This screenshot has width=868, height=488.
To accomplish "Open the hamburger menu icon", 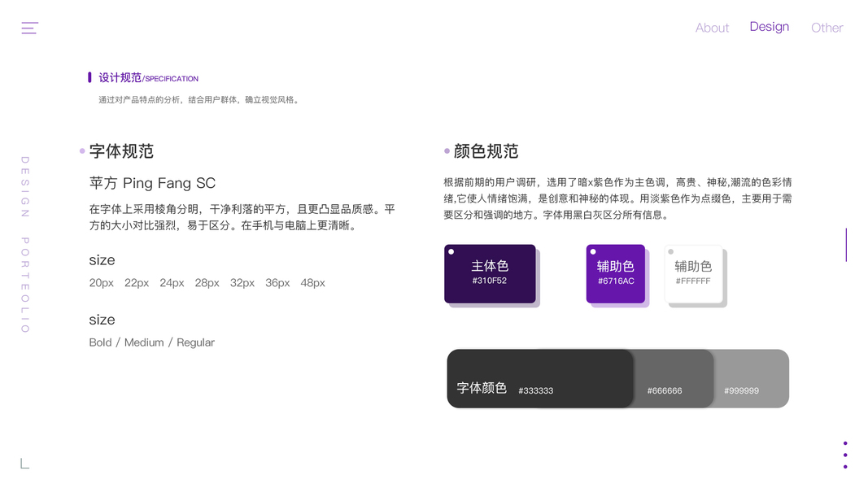I will click(x=30, y=28).
